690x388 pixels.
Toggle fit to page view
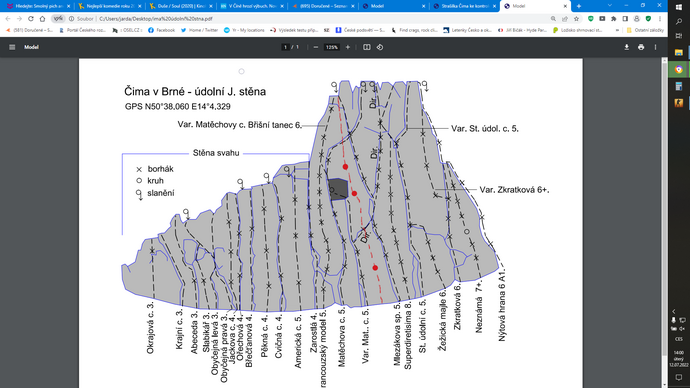point(367,47)
